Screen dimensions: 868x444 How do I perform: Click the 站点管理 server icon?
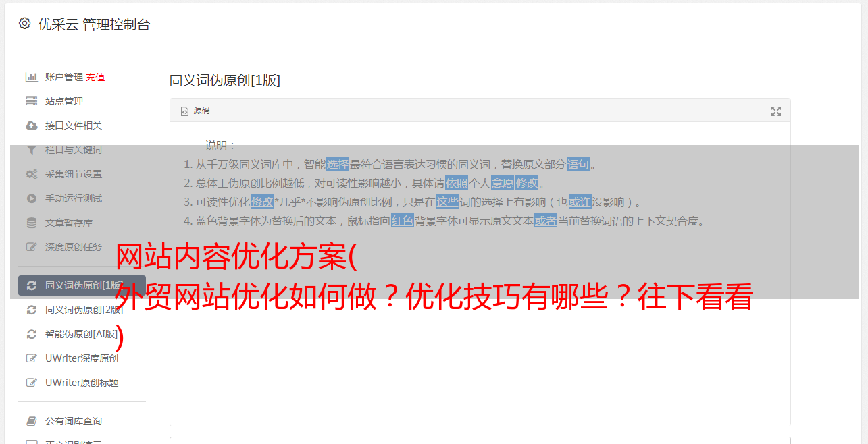tap(31, 101)
